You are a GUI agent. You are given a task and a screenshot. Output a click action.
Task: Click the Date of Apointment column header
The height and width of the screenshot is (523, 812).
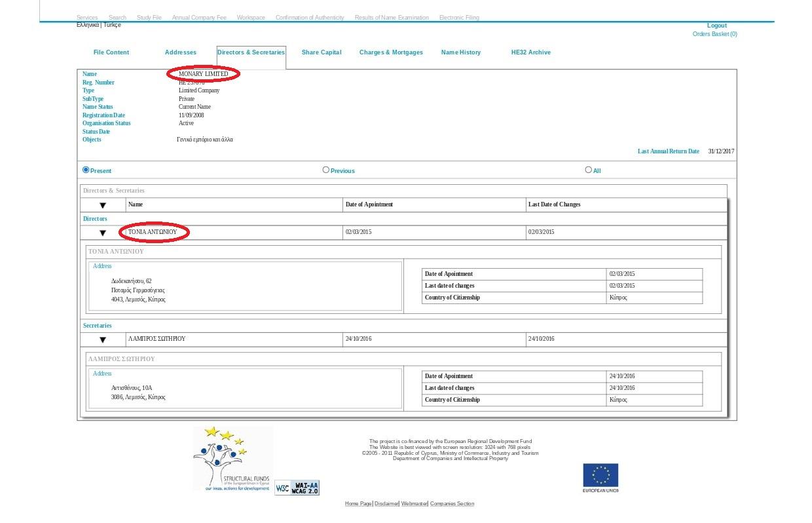369,204
